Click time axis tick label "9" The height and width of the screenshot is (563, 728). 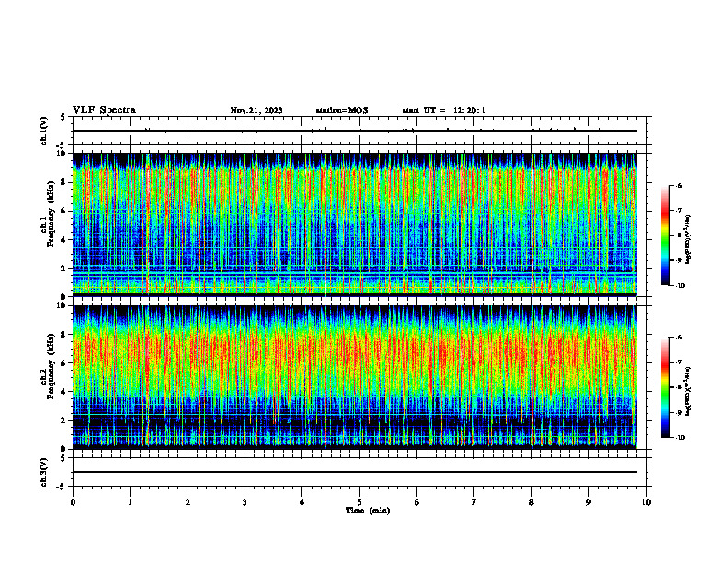tap(588, 502)
